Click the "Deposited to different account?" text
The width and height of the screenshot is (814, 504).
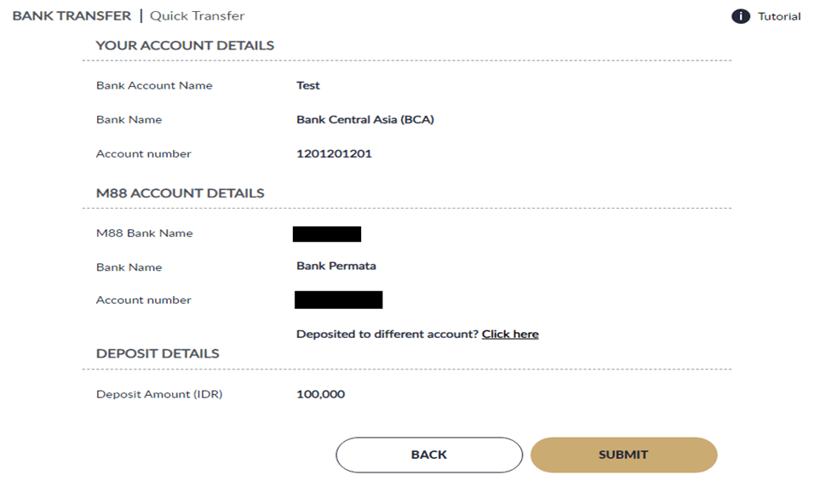pos(387,334)
